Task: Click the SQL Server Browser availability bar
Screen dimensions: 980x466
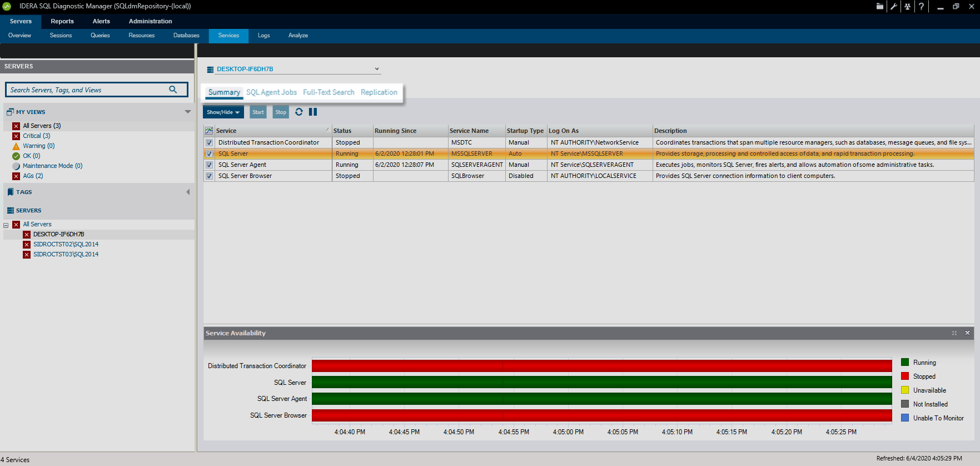Action: pyautogui.click(x=602, y=415)
